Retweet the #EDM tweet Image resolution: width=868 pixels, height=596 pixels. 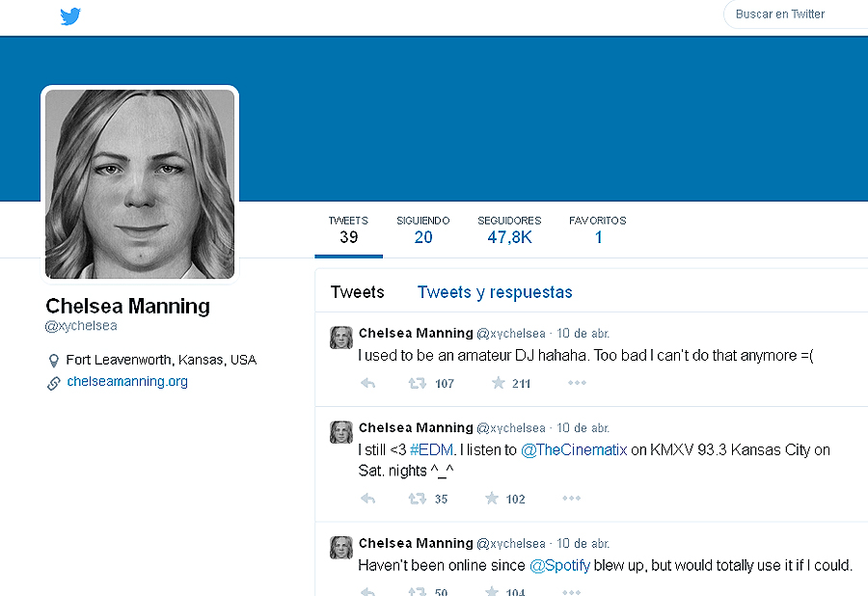(417, 499)
